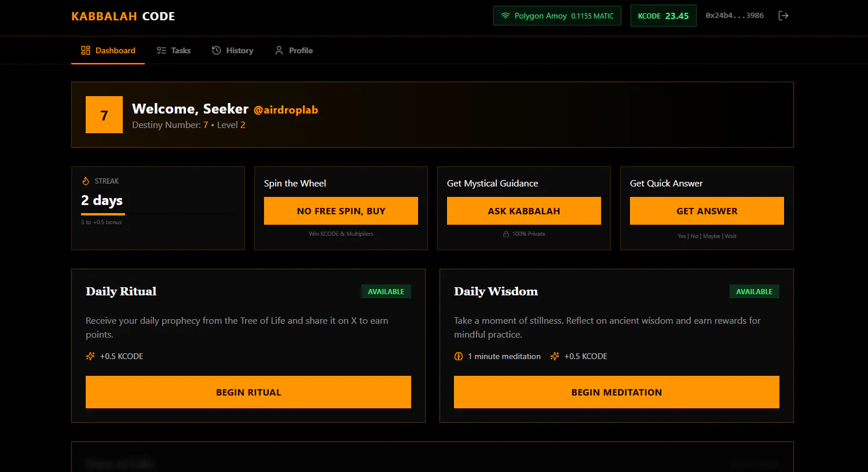This screenshot has height=472, width=868.
Task: Click AVAILABLE badge in Daily Wisdom
Action: (755, 291)
